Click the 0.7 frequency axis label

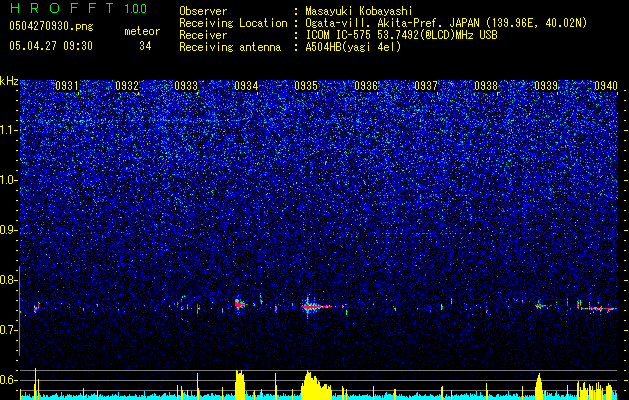pyautogui.click(x=8, y=330)
